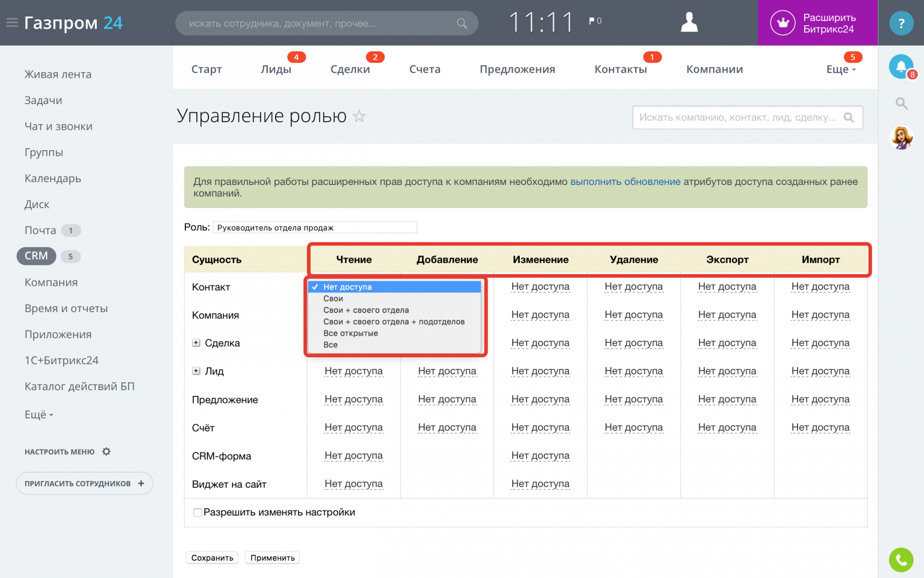924x578 pixels.
Task: Open the user profile silhouette icon
Action: [689, 22]
